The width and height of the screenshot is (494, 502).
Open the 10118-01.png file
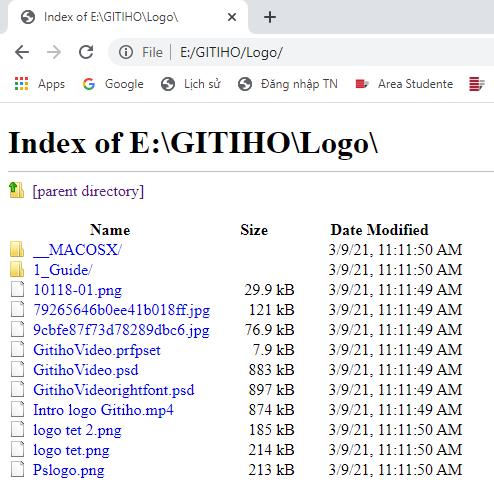pyautogui.click(x=78, y=290)
